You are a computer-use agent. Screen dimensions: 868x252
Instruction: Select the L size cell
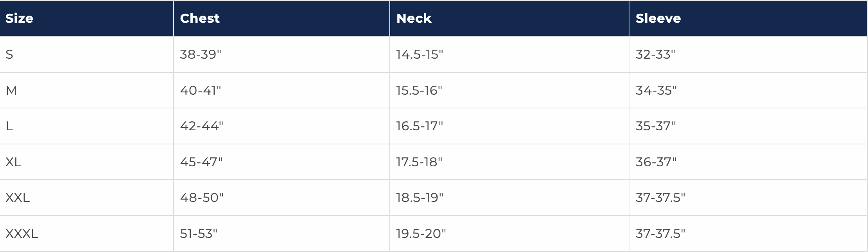pyautogui.click(x=9, y=126)
